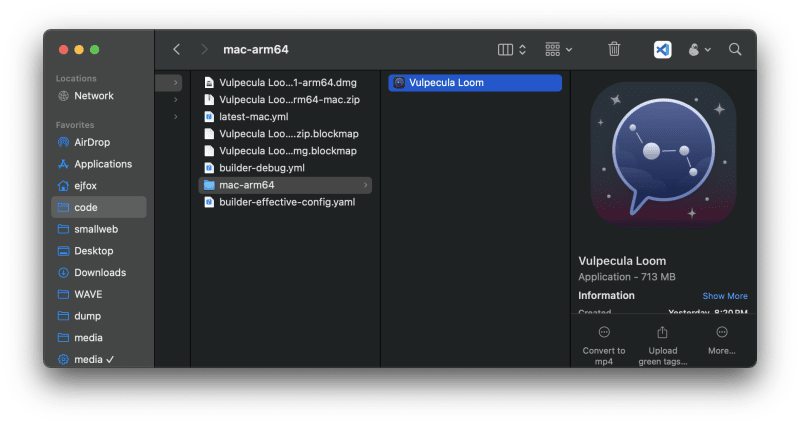Click the second chevron in left column
This screenshot has height=425, width=800.
coord(176,99)
